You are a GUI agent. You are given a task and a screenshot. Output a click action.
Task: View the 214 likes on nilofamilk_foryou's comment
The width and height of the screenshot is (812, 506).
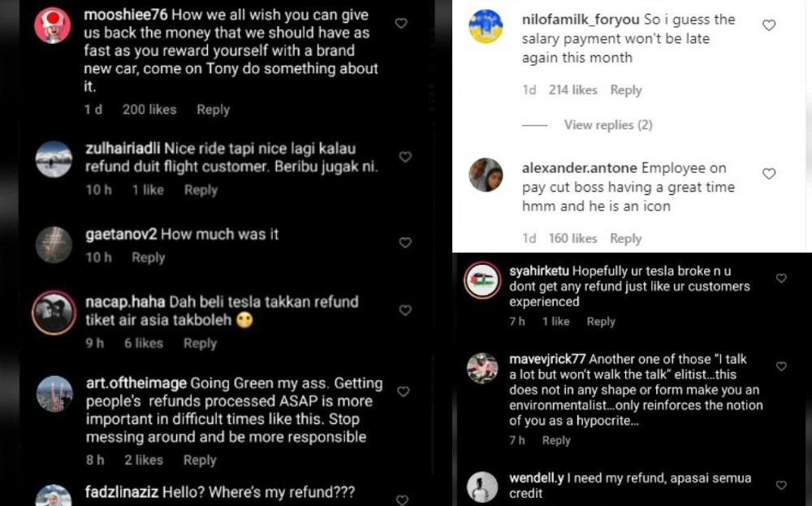pos(572,90)
